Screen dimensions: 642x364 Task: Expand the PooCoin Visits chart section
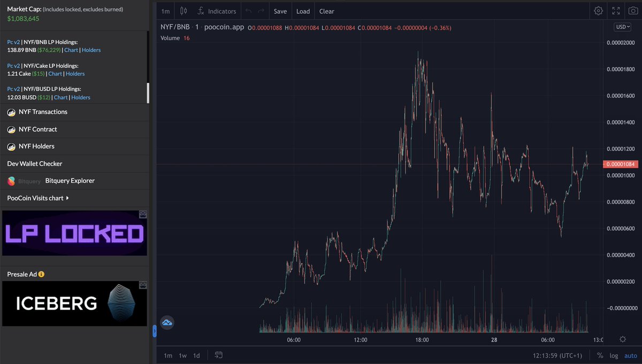pos(38,198)
